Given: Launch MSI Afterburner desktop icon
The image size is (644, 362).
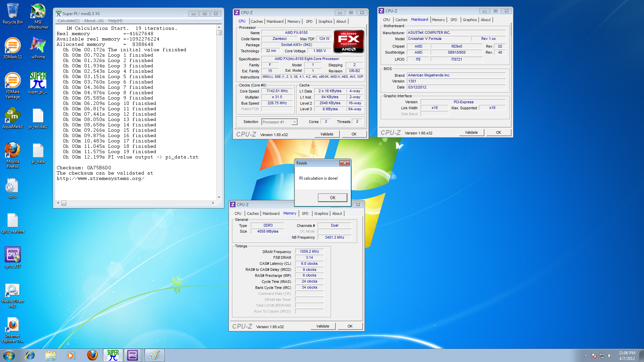Looking at the screenshot, I should 38,16.
